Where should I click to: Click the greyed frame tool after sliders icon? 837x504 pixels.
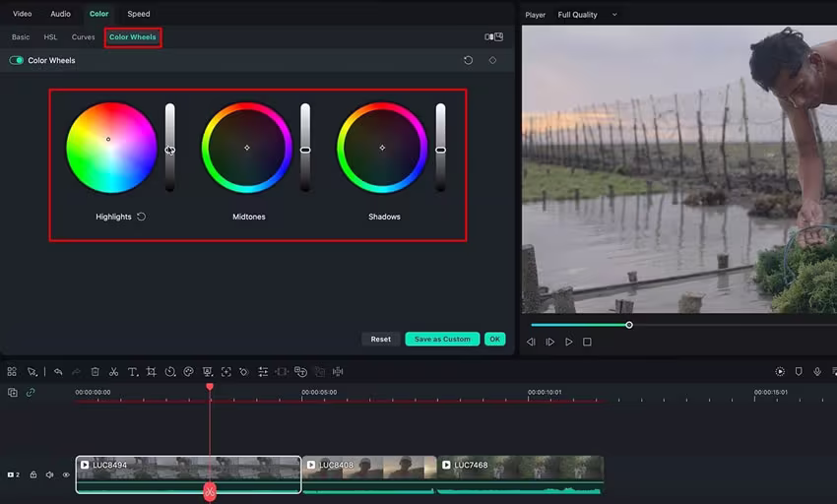point(282,371)
